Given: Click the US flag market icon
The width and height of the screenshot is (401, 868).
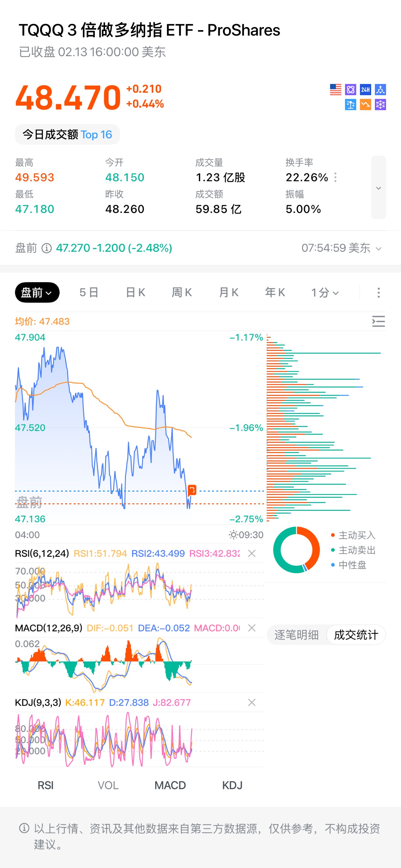Looking at the screenshot, I should [336, 90].
